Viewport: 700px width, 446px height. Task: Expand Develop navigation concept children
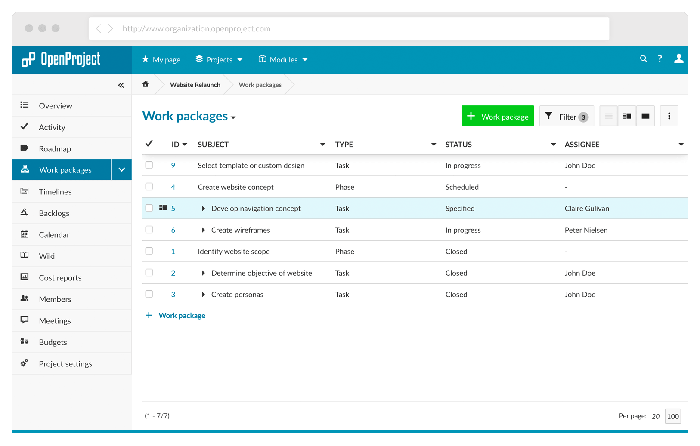pos(203,208)
